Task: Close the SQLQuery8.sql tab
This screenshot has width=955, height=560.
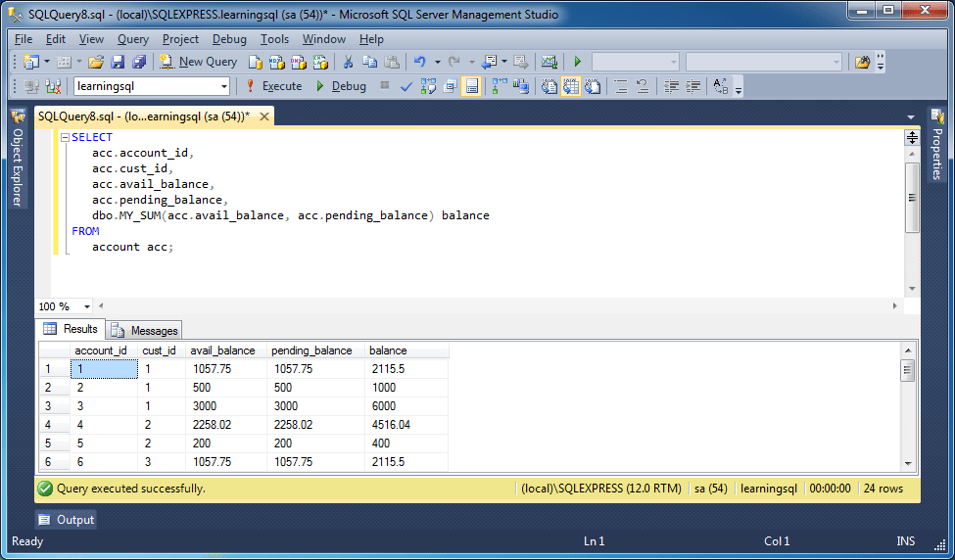Action: coord(263,117)
